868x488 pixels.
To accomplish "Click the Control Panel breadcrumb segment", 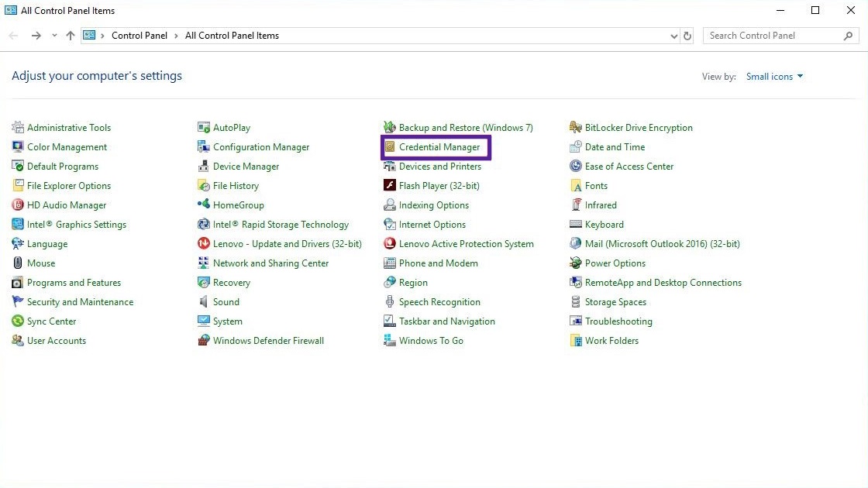I will 139,36.
